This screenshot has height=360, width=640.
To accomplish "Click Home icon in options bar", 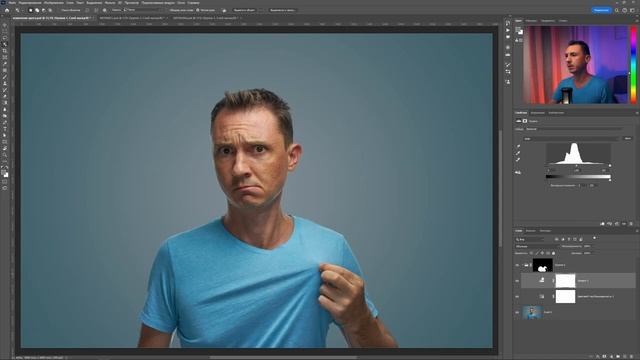I will tap(7, 10).
